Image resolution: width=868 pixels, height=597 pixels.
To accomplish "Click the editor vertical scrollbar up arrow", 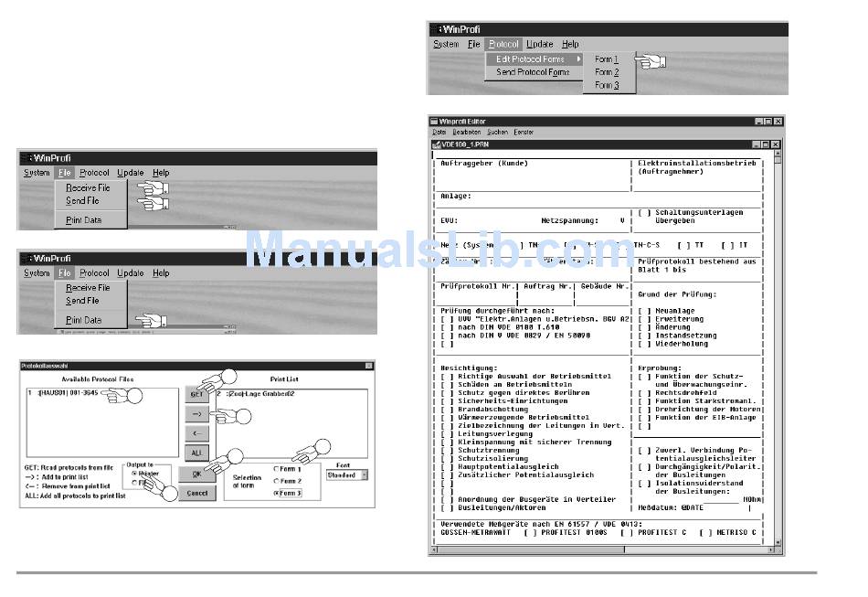I will click(x=778, y=153).
